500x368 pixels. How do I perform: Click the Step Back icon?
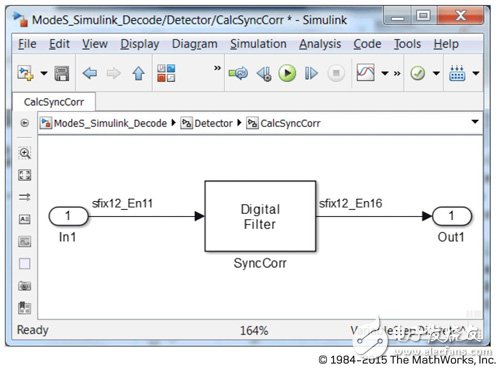264,73
